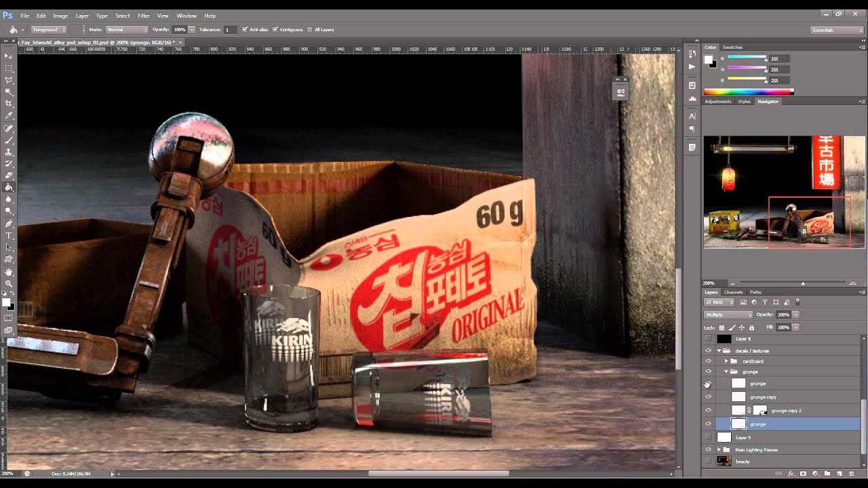Adjust the R color slider

[766, 60]
